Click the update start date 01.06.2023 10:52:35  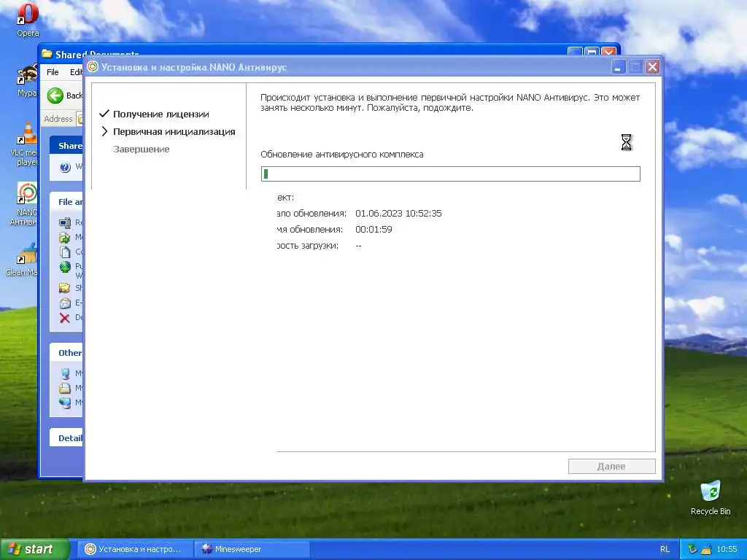tap(398, 214)
